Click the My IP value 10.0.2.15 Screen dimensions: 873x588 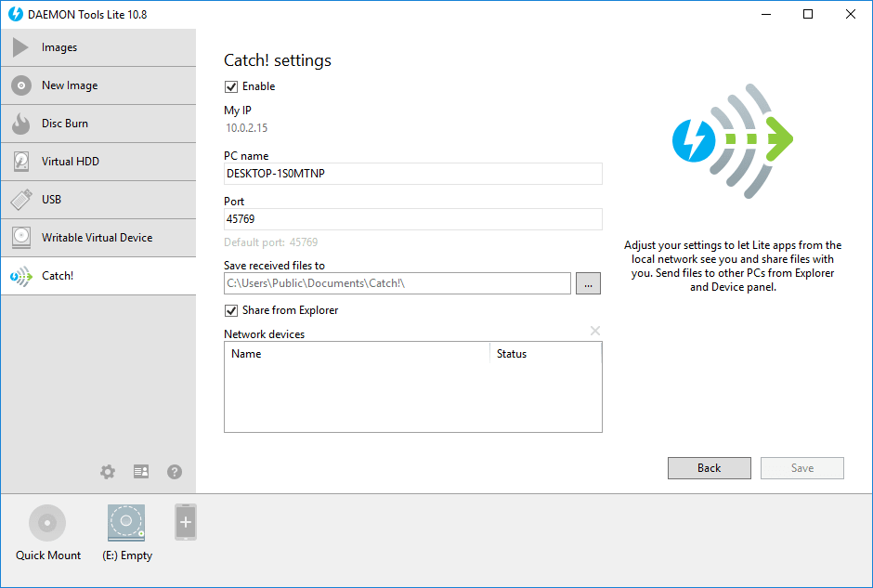click(247, 128)
